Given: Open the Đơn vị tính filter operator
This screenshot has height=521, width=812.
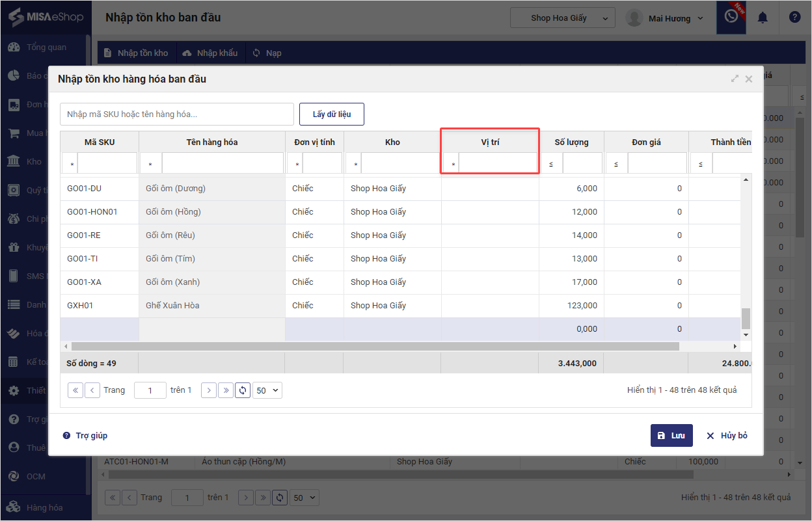Looking at the screenshot, I should point(295,163).
